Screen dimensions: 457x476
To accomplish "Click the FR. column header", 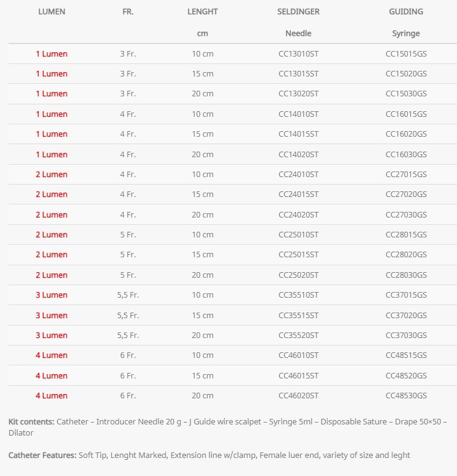I will click(x=128, y=12).
